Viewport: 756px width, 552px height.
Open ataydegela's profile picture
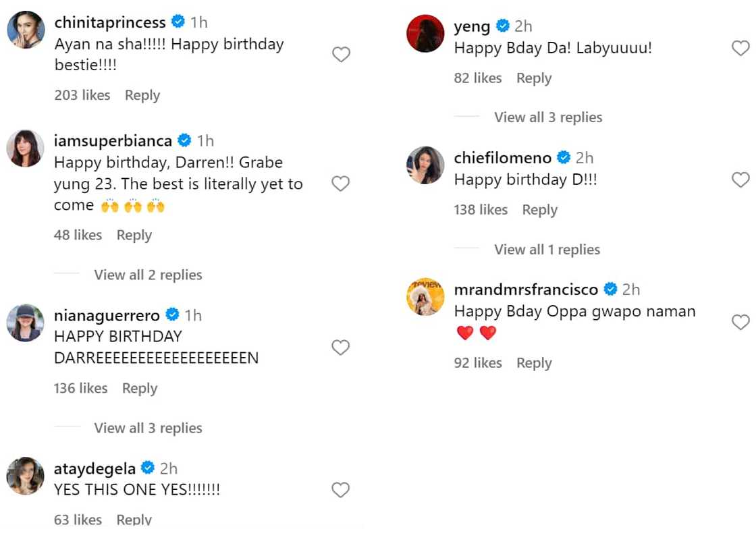click(x=26, y=476)
